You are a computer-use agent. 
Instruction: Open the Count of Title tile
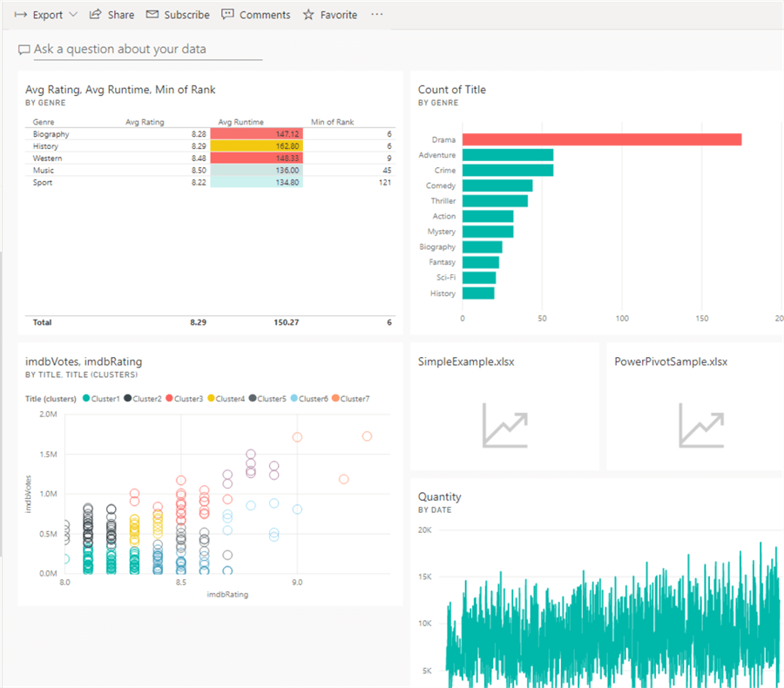(x=452, y=90)
